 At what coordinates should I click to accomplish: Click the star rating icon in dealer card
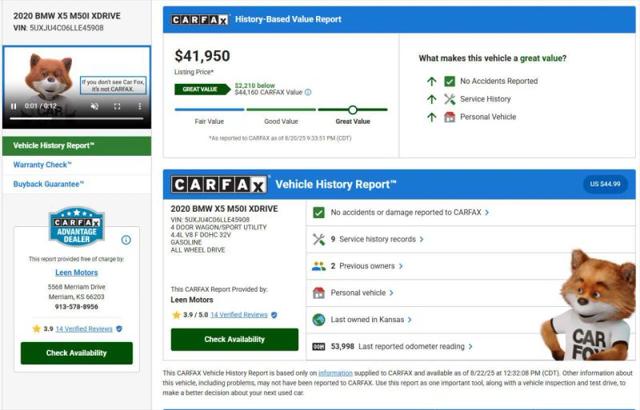coord(36,328)
